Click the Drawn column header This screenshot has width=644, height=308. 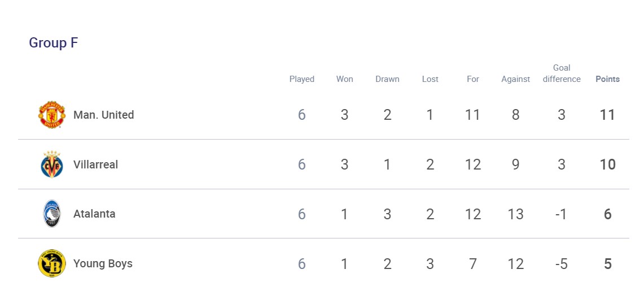387,79
